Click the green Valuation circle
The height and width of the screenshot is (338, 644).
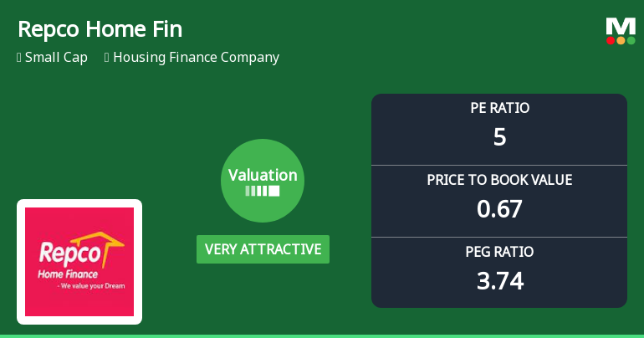[x=263, y=181]
